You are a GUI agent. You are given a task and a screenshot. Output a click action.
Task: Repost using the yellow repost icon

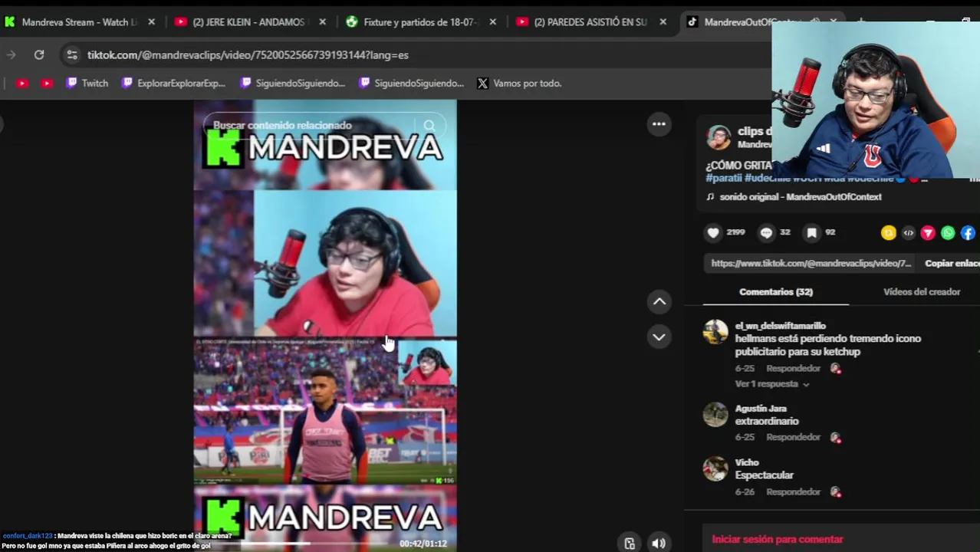coord(888,233)
